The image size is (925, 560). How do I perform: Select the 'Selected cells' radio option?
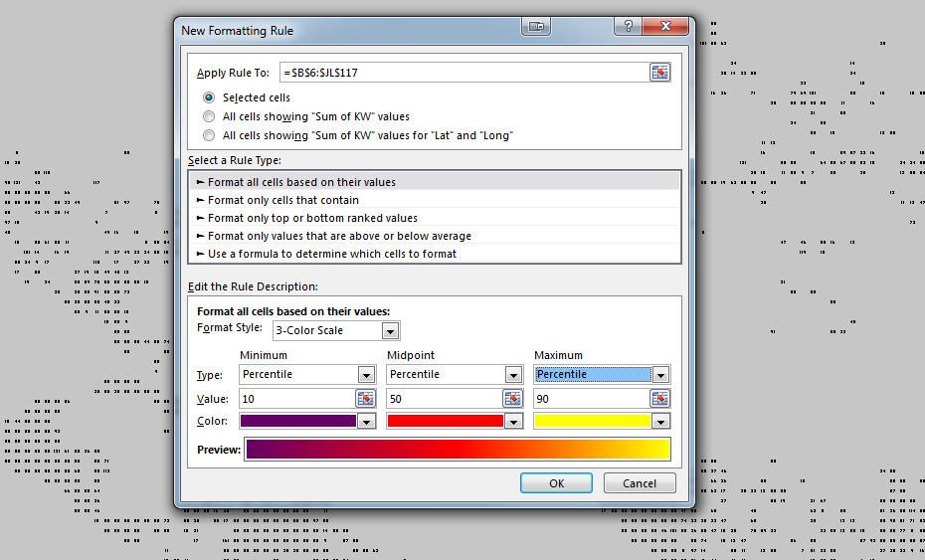(x=209, y=97)
